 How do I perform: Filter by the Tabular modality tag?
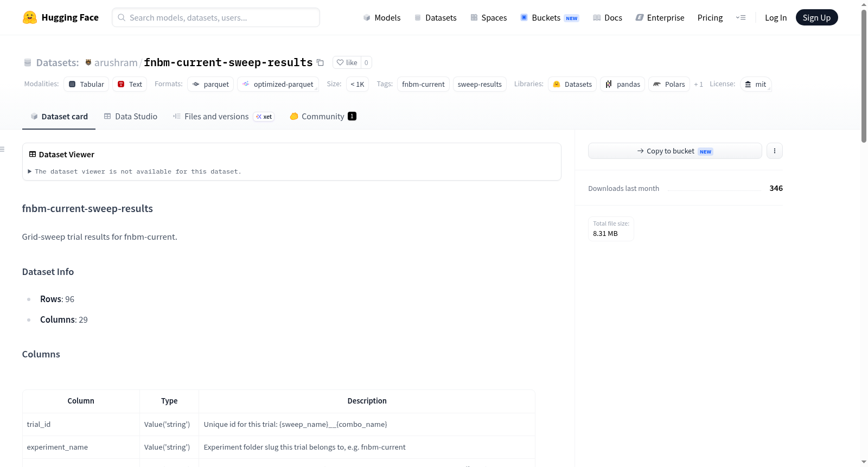pyautogui.click(x=86, y=84)
